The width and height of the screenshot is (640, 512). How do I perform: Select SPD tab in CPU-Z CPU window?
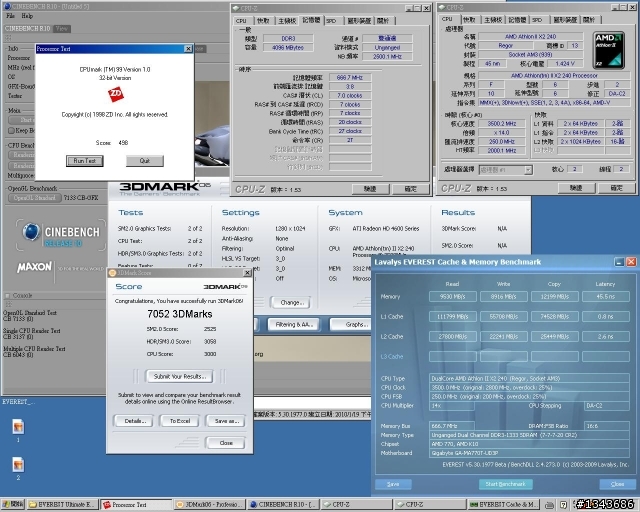pyautogui.click(x=538, y=20)
